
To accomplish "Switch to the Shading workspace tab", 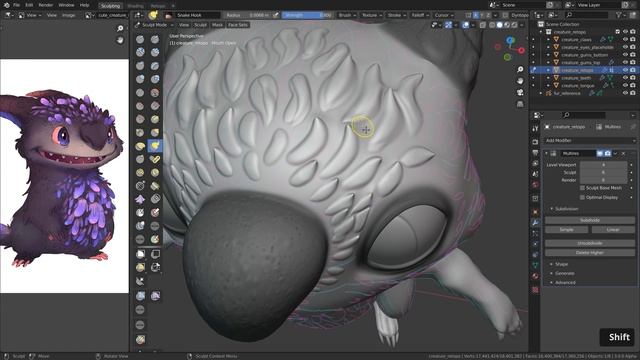I will tap(135, 6).
